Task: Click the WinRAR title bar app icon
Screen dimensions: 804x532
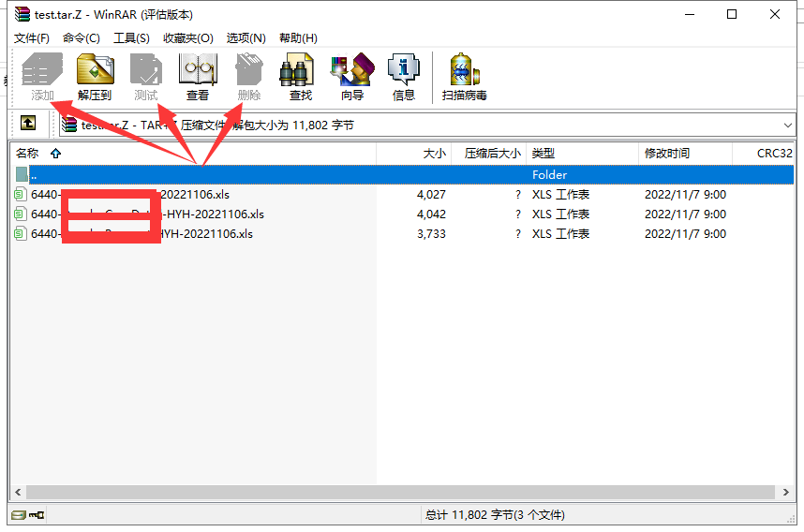Action: (22, 14)
